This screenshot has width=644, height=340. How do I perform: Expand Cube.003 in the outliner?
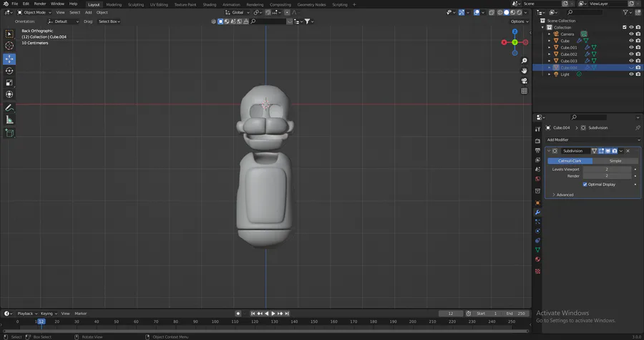click(x=549, y=61)
